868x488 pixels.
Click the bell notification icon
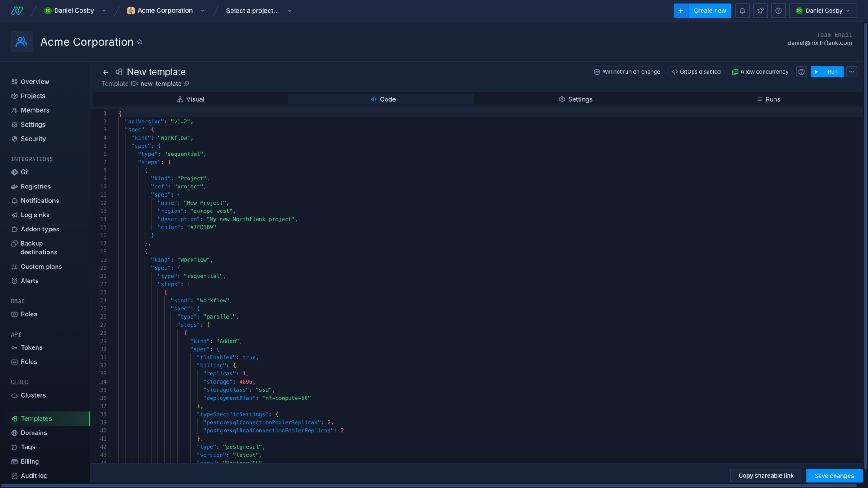pyautogui.click(x=742, y=11)
